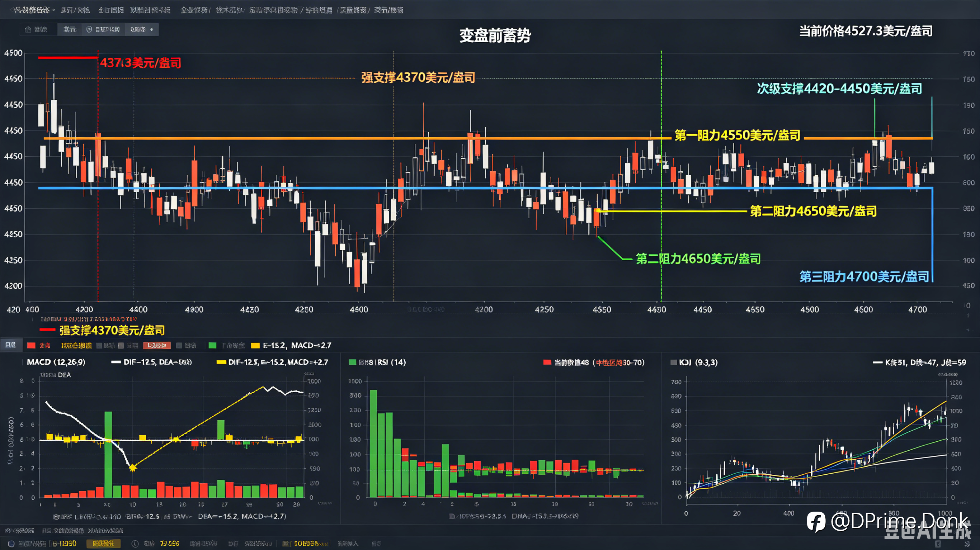
Task: Click the chart title 变盘前蓄势
Action: click(495, 35)
